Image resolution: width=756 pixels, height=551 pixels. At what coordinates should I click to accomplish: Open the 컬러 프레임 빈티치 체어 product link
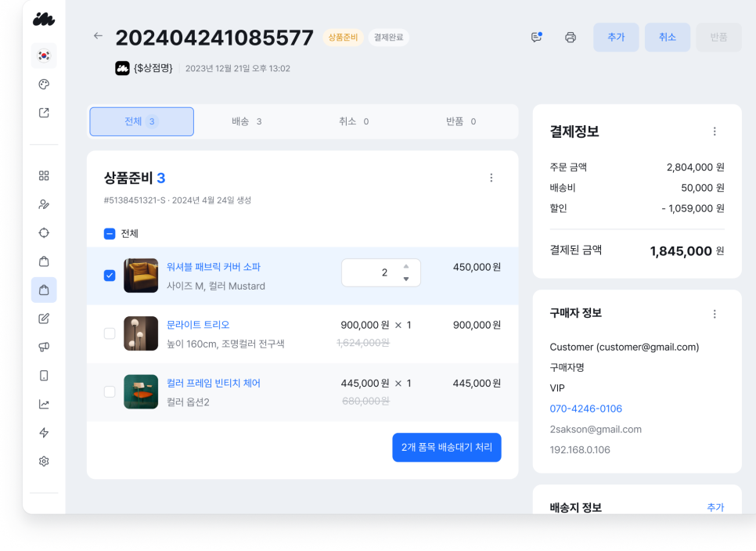coord(213,384)
